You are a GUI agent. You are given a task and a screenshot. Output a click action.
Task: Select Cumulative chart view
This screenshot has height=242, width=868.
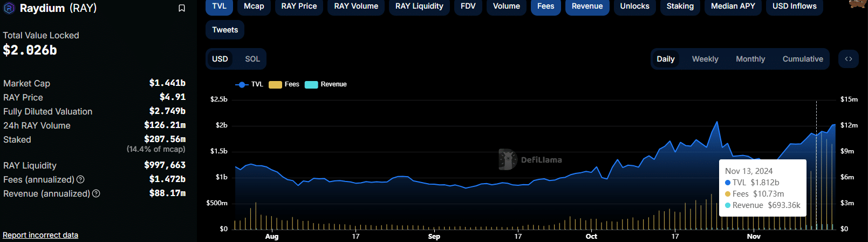(x=803, y=59)
